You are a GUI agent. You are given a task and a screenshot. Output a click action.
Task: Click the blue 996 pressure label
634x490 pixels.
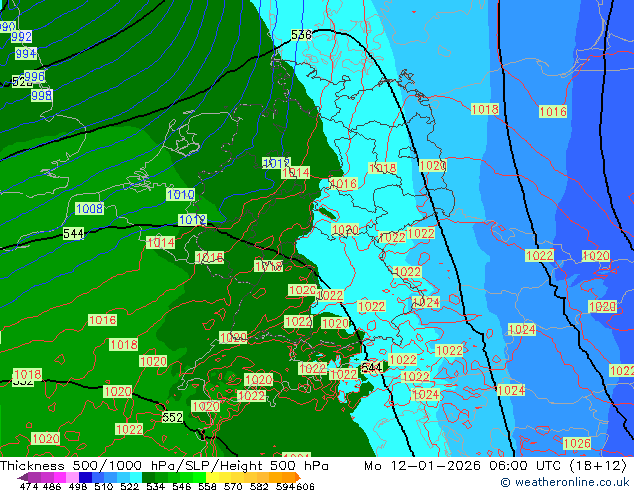(x=34, y=76)
